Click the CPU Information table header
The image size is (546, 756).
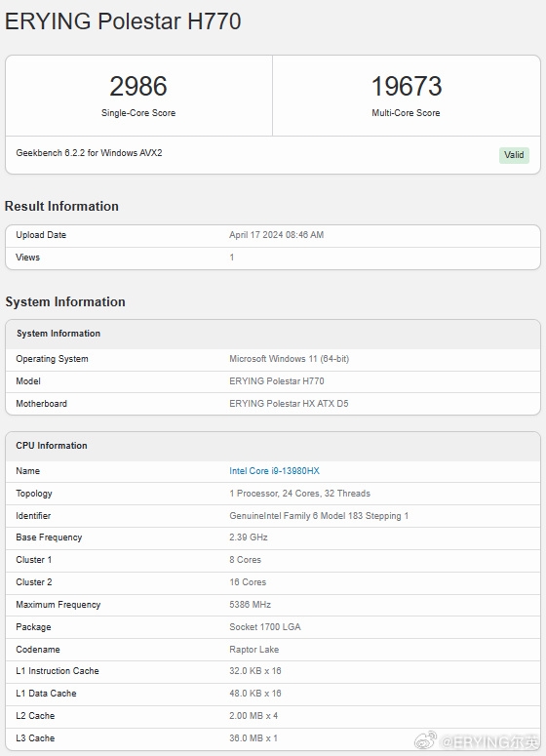point(273,446)
